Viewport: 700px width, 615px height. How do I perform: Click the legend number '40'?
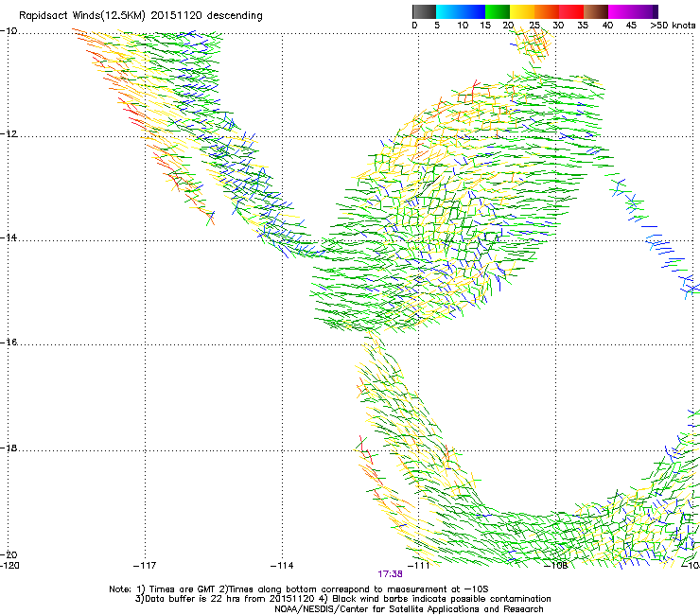(607, 25)
